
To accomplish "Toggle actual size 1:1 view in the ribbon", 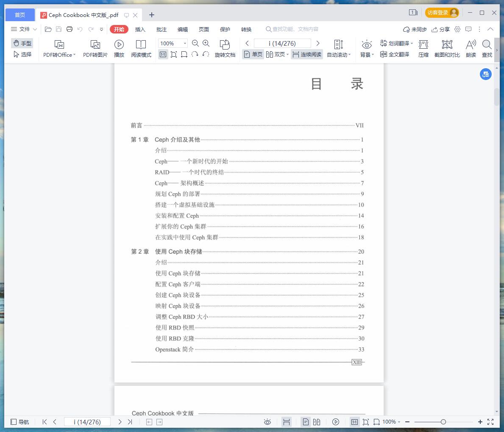I will (163, 54).
